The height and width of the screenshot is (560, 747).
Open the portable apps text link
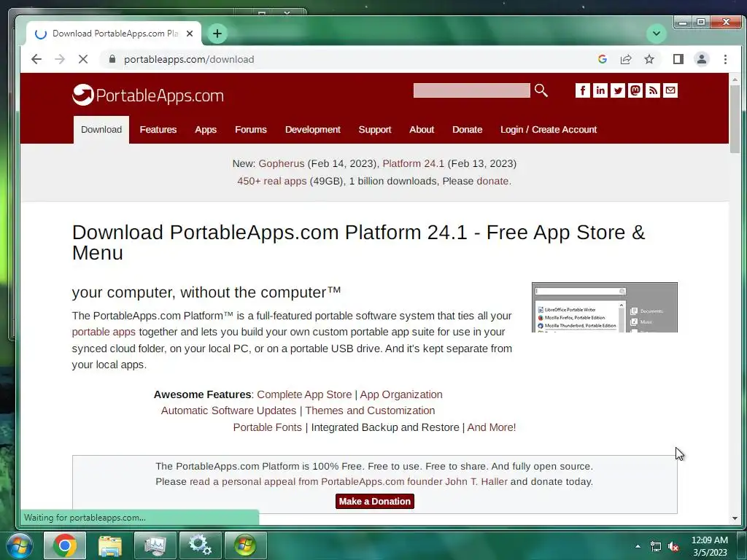pyautogui.click(x=104, y=332)
